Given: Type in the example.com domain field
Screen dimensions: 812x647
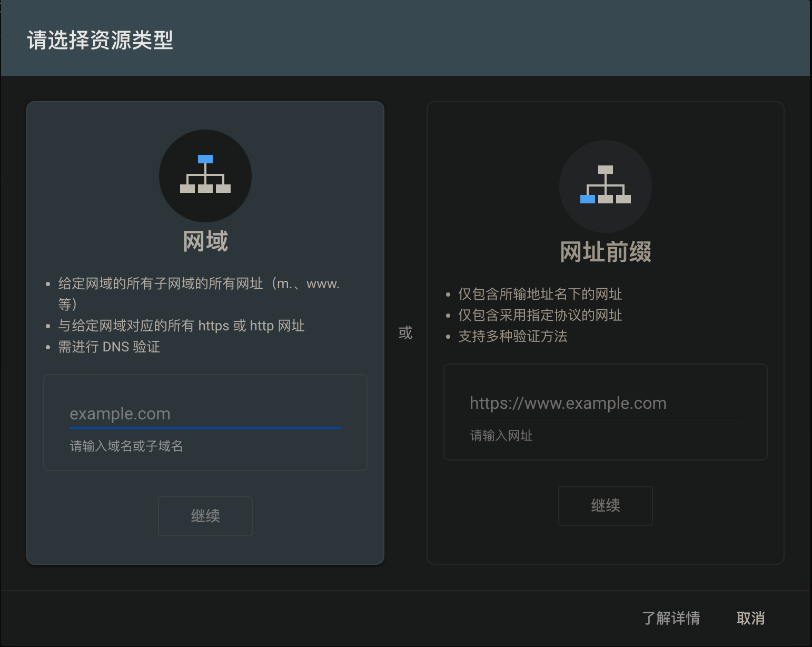Looking at the screenshot, I should point(205,414).
